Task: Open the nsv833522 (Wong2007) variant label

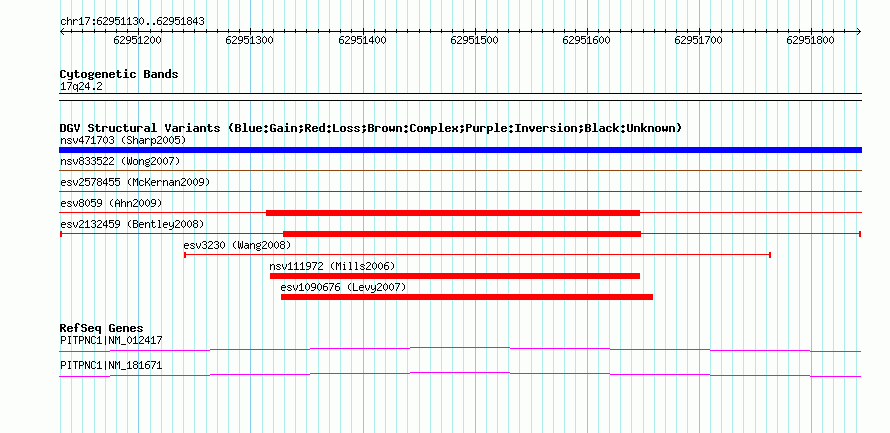Action: tap(120, 162)
